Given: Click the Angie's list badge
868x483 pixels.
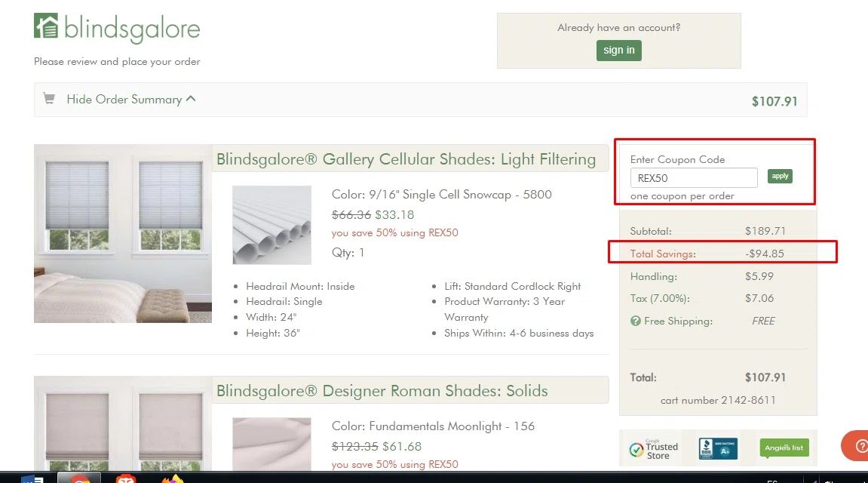Looking at the screenshot, I should [x=784, y=448].
